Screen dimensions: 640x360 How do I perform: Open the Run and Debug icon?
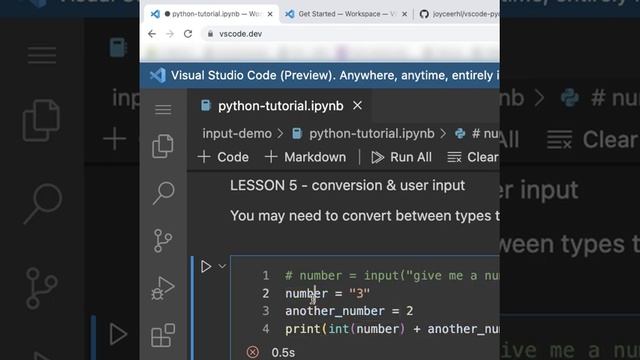(163, 288)
